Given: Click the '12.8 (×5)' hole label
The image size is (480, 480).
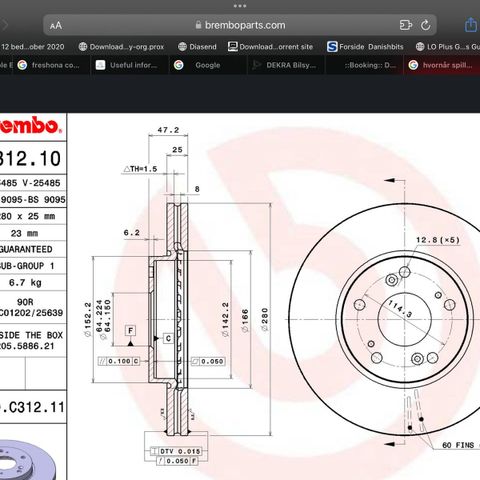Looking at the screenshot, I should point(438,240).
